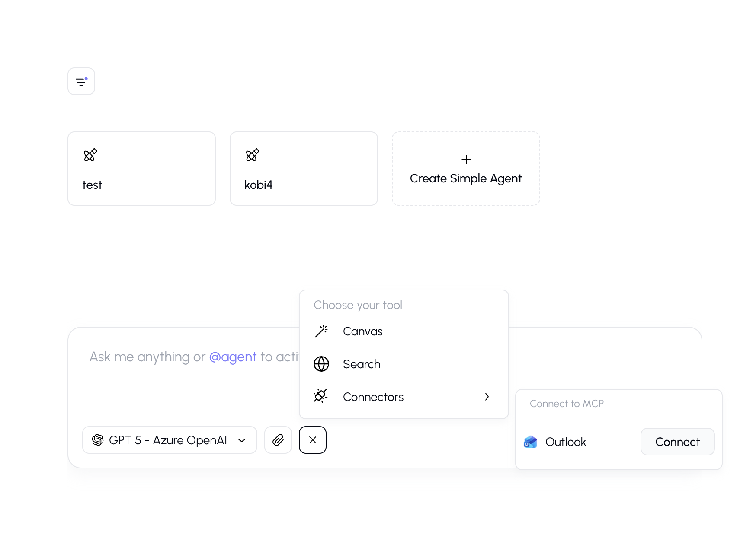This screenshot has height=535, width=756.
Task: Open the kobi4 agent card
Action: click(304, 169)
